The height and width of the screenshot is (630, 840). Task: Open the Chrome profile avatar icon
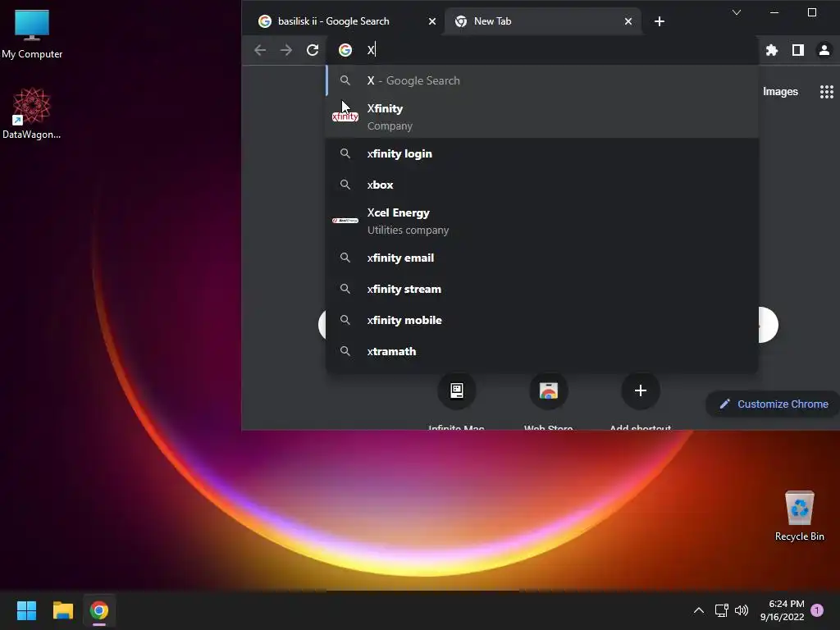coord(824,50)
